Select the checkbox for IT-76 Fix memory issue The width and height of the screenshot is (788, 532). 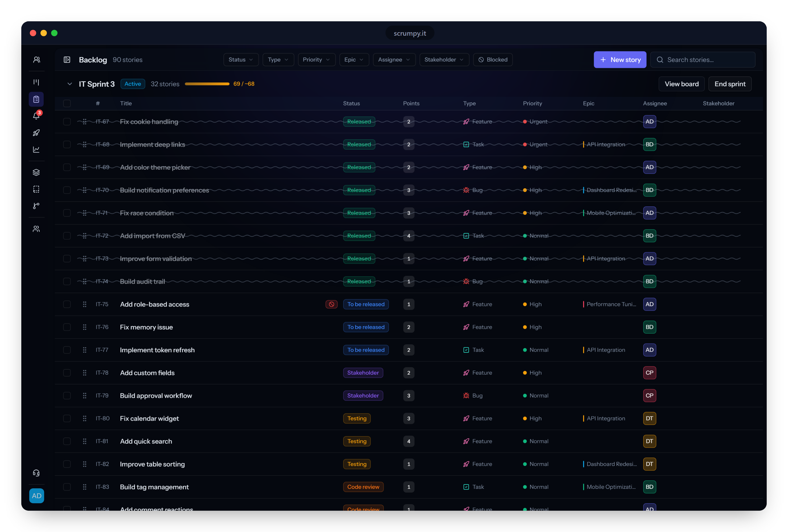point(67,327)
